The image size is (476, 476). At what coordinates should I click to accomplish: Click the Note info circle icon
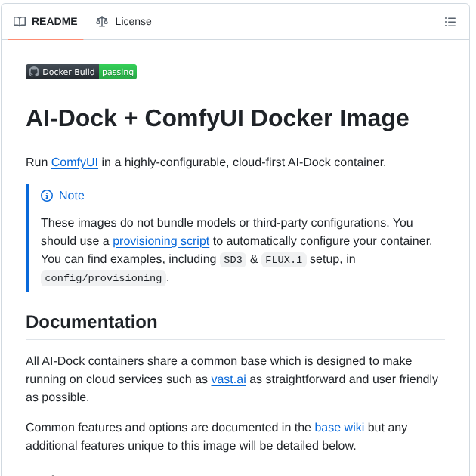[47, 196]
